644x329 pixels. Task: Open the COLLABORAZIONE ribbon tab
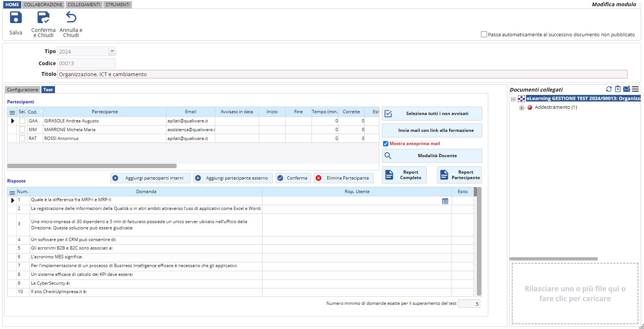pos(43,5)
